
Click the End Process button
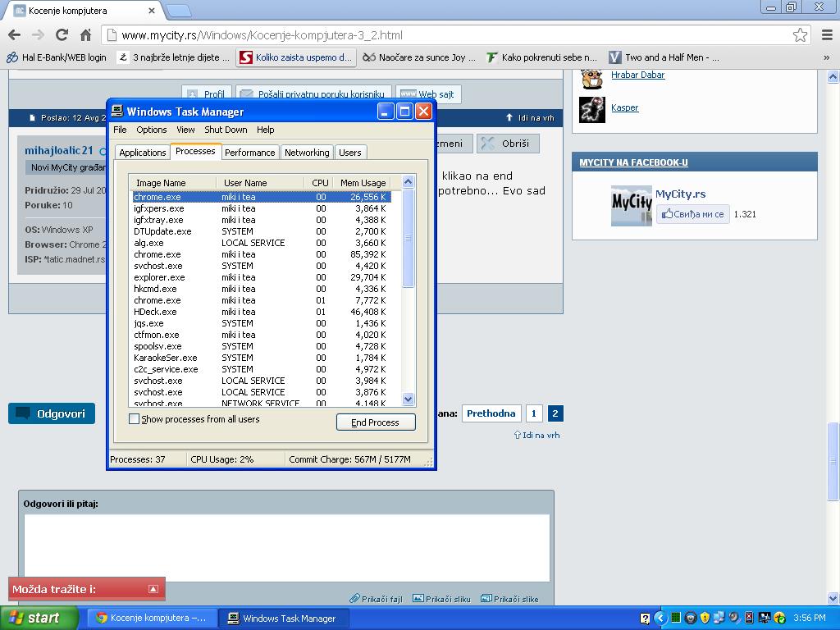click(x=376, y=422)
